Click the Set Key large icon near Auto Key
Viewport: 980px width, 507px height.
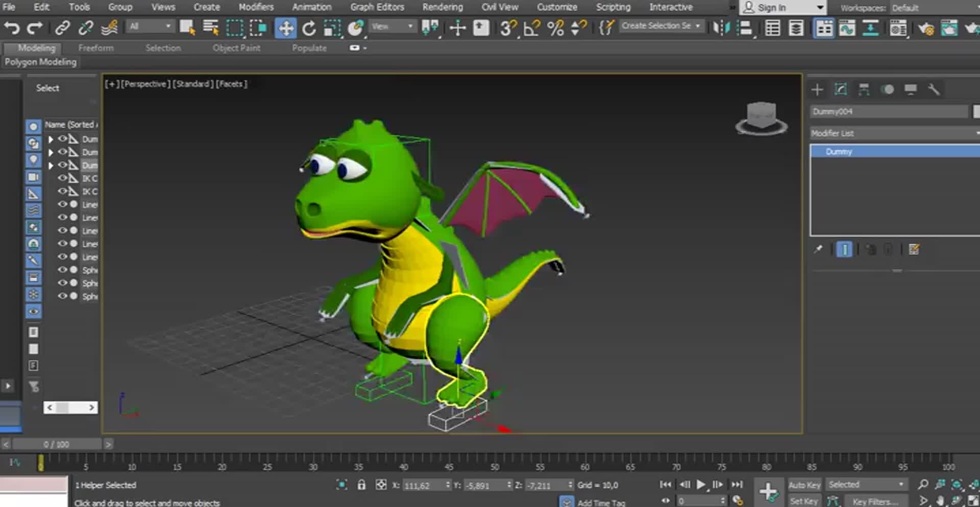770,492
